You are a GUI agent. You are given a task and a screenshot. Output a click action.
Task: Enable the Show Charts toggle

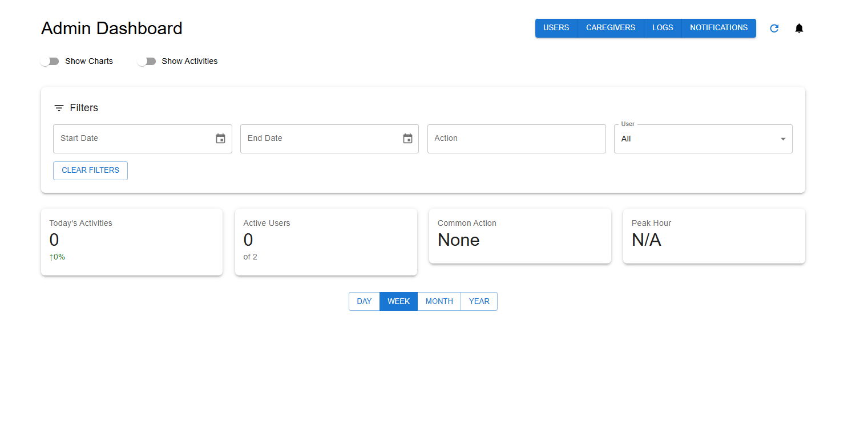point(50,61)
